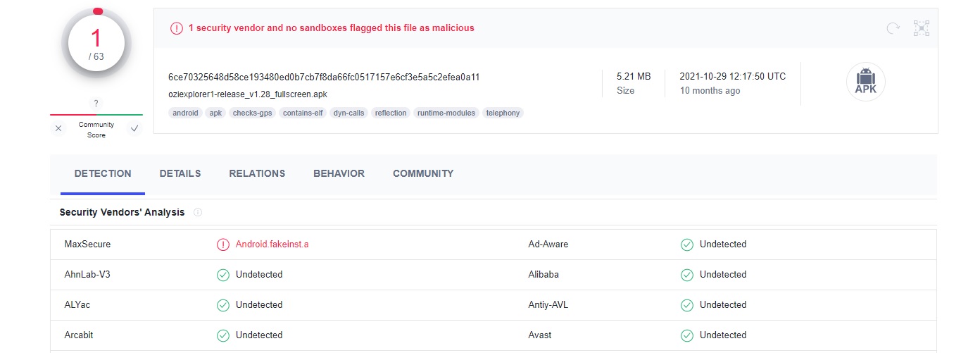Click the Android.fakeinst.a detection label
The width and height of the screenshot is (980, 353).
pyautogui.click(x=272, y=244)
